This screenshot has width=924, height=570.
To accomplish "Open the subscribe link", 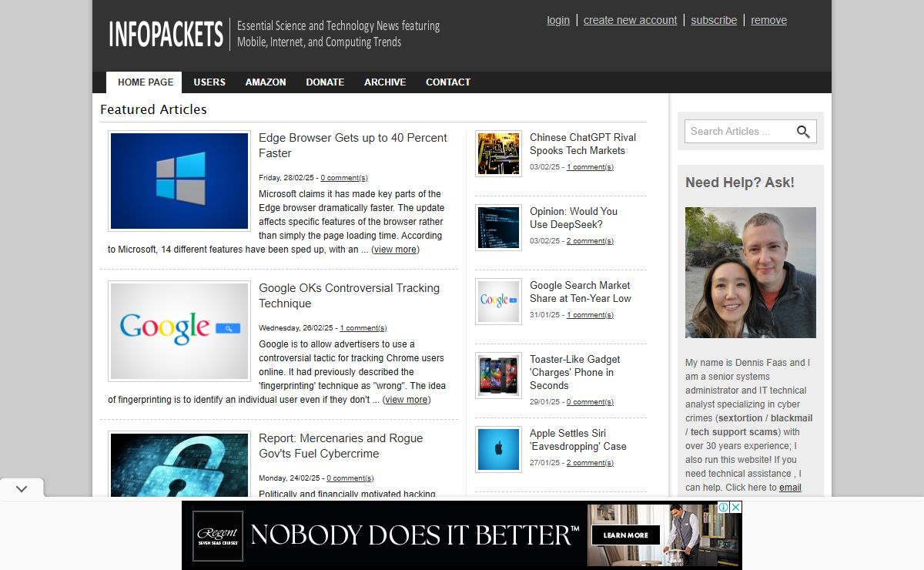I will (714, 20).
